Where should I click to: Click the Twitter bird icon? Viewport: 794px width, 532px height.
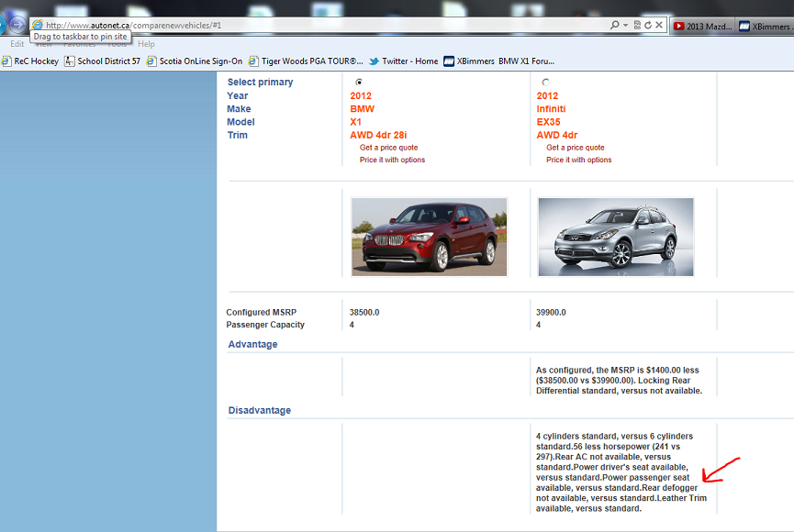[374, 61]
